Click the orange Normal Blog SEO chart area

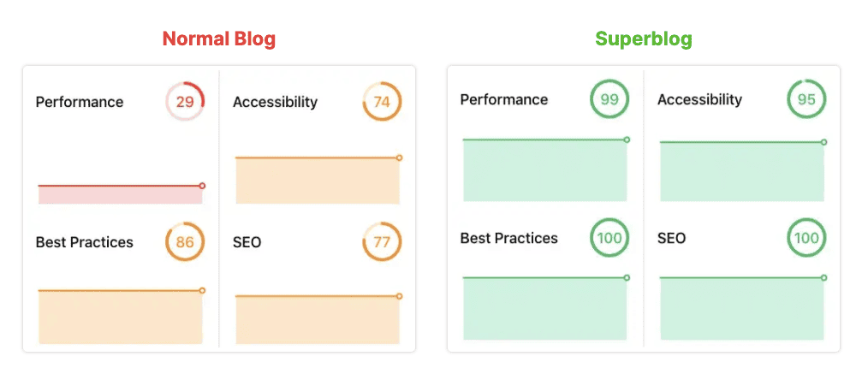[317, 320]
